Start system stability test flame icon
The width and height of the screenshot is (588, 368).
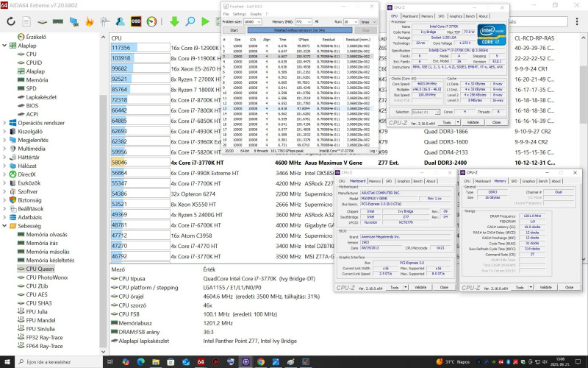tap(89, 21)
